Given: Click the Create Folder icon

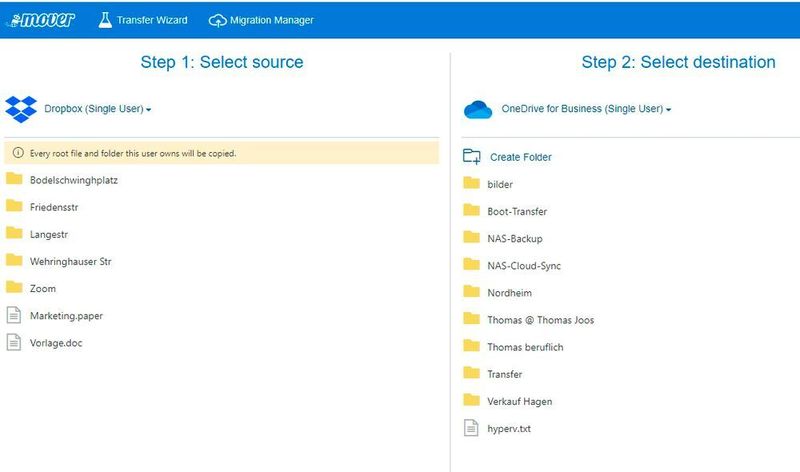Looking at the screenshot, I should [471, 157].
